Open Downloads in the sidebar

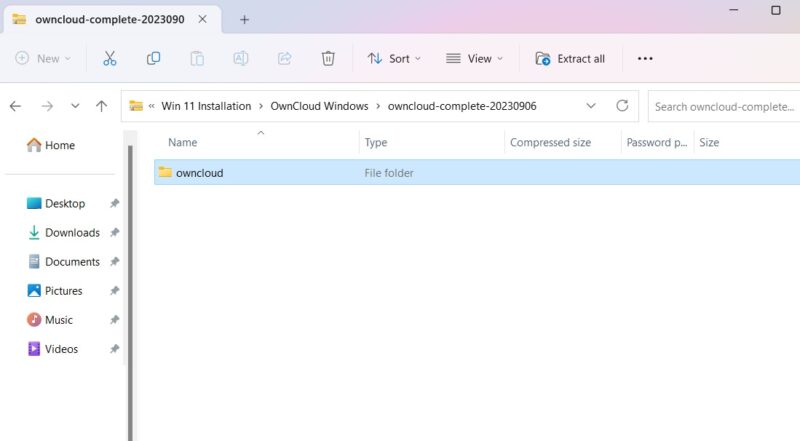pyautogui.click(x=63, y=233)
